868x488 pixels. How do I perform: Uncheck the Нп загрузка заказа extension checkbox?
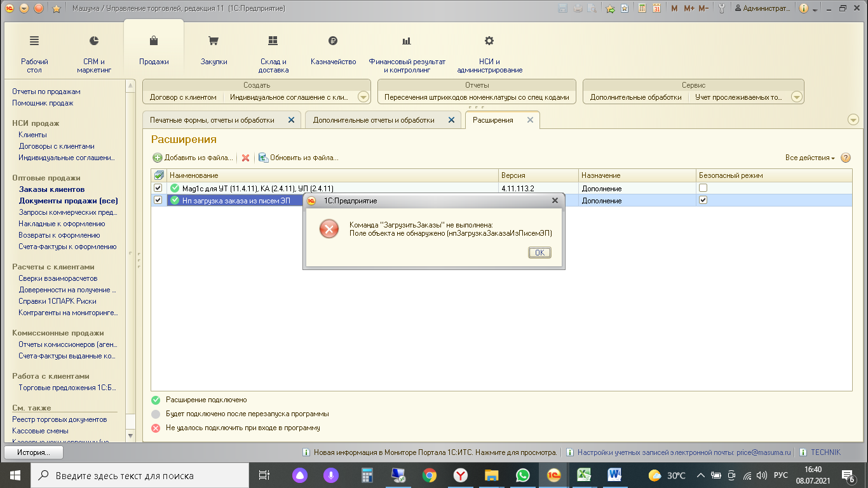coord(158,200)
